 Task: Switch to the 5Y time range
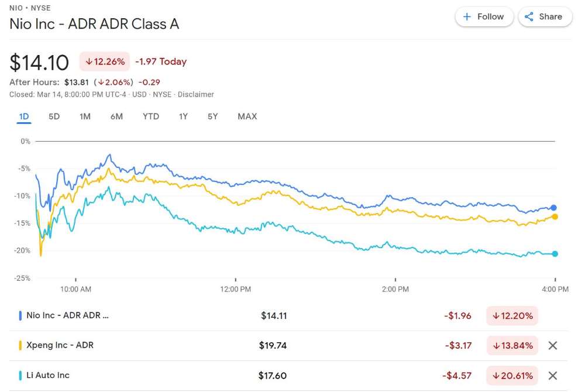[x=212, y=116]
